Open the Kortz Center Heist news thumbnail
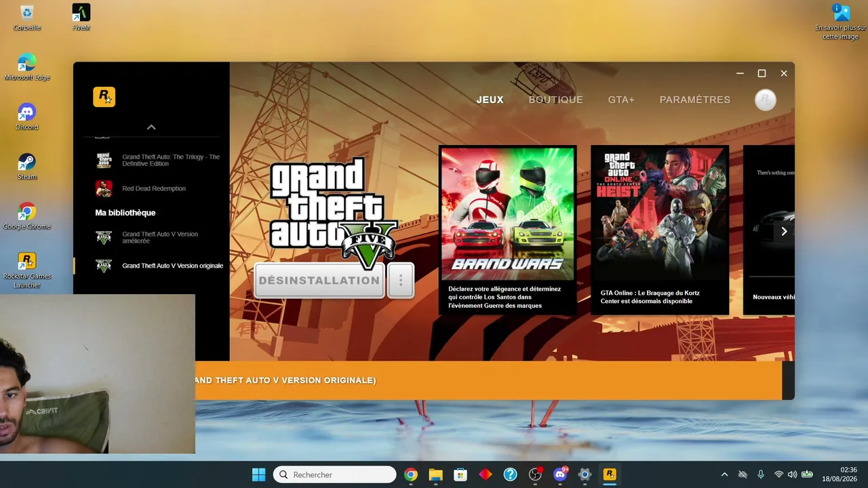The image size is (868, 488). (660, 213)
